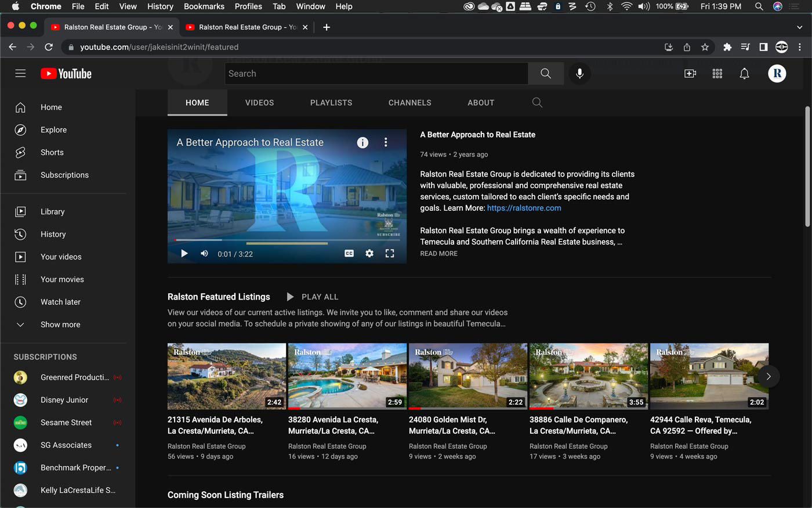Image resolution: width=812 pixels, height=508 pixels.
Task: Toggle closed captions in the player
Action: (x=349, y=254)
